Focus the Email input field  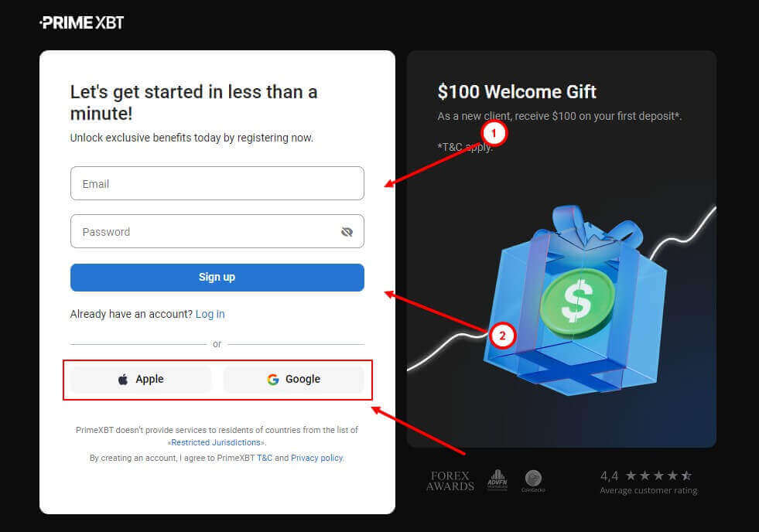[217, 183]
